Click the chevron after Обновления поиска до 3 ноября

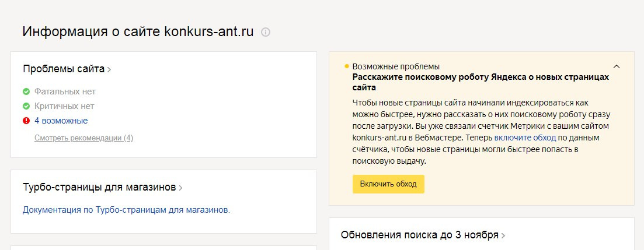pyautogui.click(x=503, y=236)
